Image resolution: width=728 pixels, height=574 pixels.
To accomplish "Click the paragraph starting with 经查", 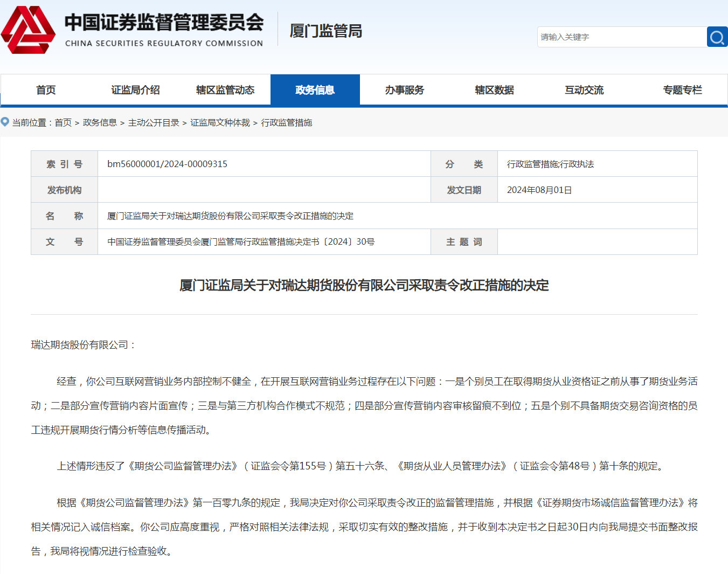I will [364, 406].
